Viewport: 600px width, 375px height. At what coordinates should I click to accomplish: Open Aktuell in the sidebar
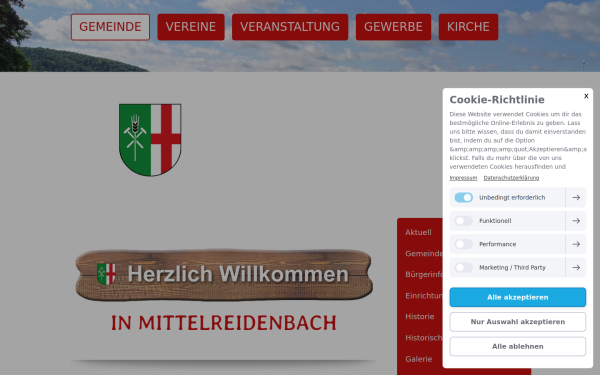click(418, 232)
